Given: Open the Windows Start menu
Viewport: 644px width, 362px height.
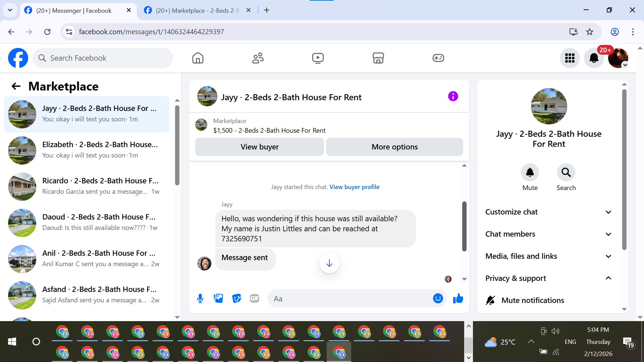Looking at the screenshot, I should tap(12, 342).
